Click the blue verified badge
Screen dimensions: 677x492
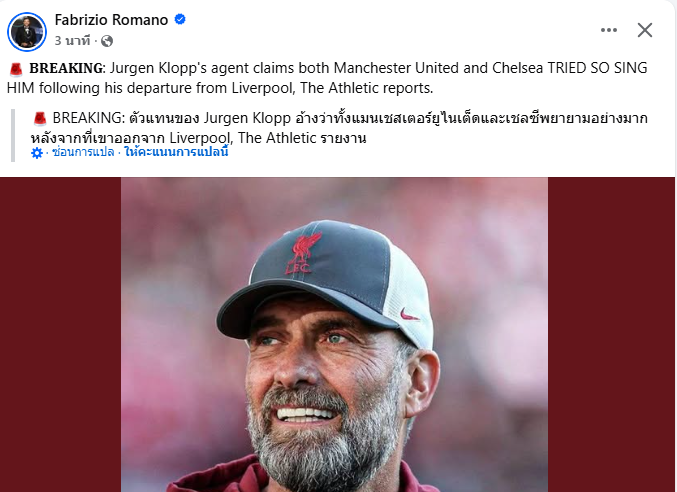(180, 21)
